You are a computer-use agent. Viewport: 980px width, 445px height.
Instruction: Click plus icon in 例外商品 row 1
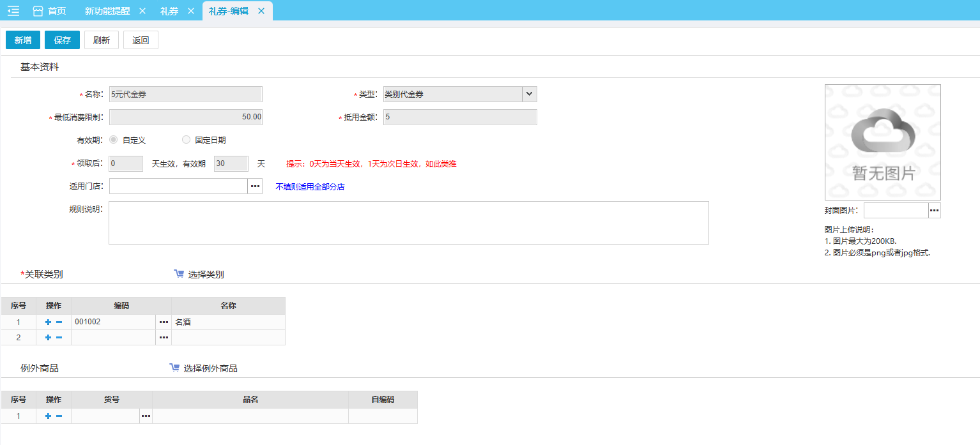(48, 416)
